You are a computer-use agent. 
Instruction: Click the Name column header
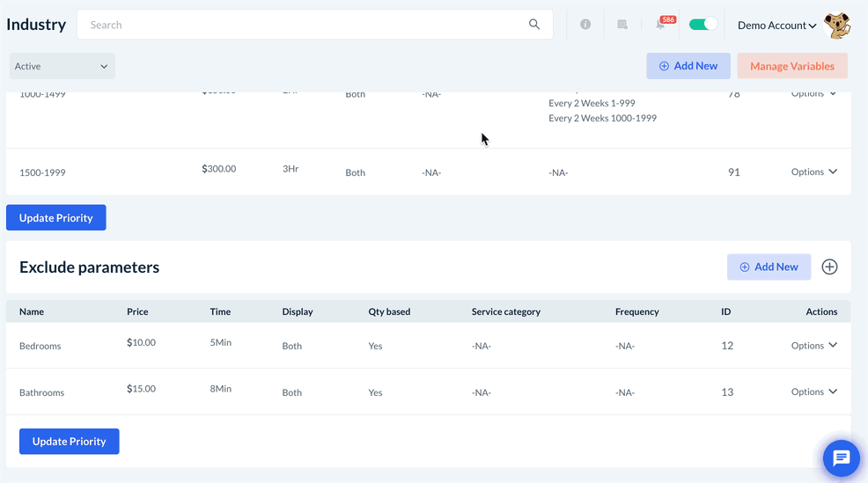click(x=32, y=311)
